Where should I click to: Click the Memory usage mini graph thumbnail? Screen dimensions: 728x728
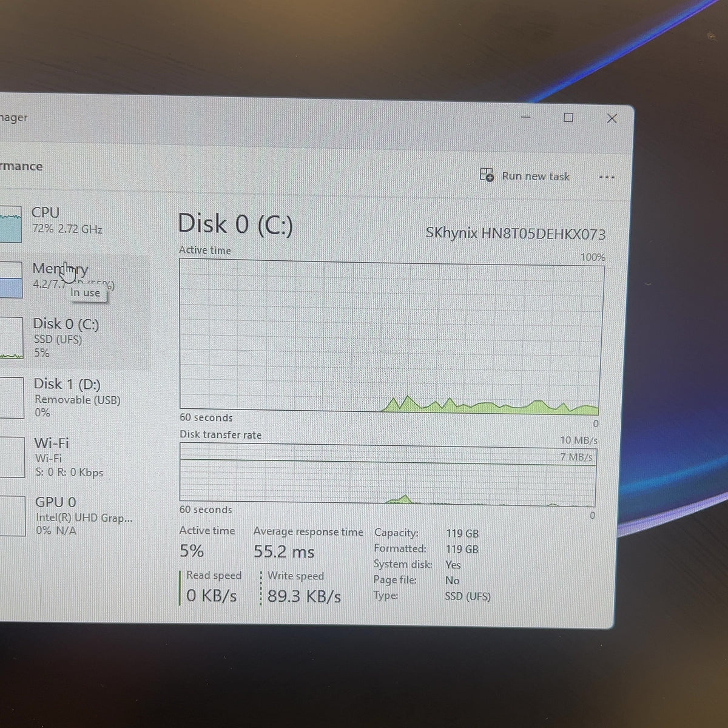[x=11, y=280]
